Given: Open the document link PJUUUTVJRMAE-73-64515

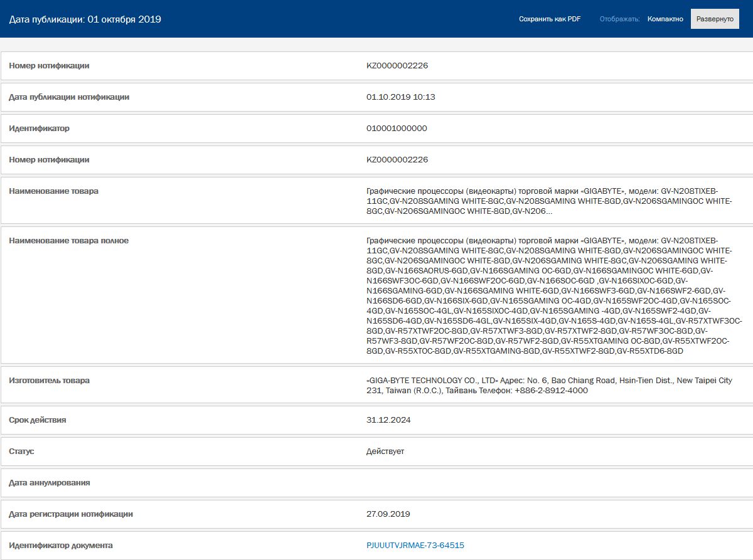Looking at the screenshot, I should pos(414,545).
